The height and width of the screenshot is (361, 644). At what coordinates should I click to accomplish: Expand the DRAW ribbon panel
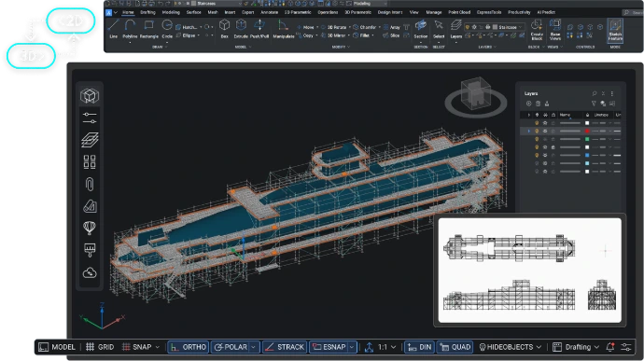[160, 47]
